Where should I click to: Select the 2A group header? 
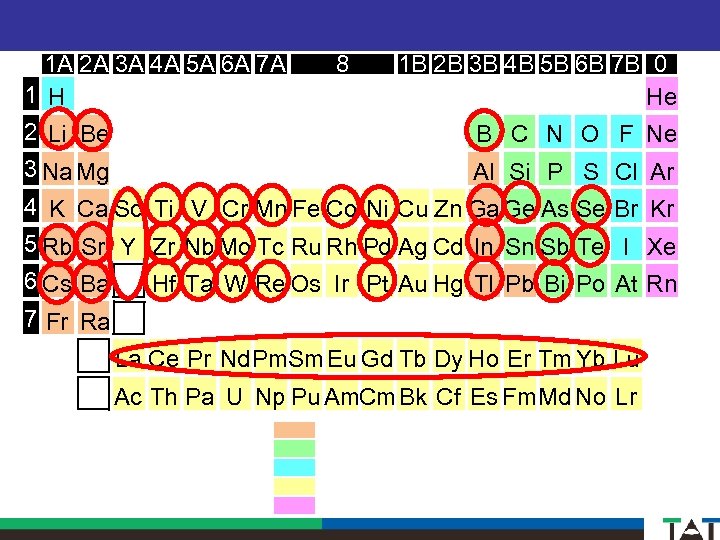(93, 64)
